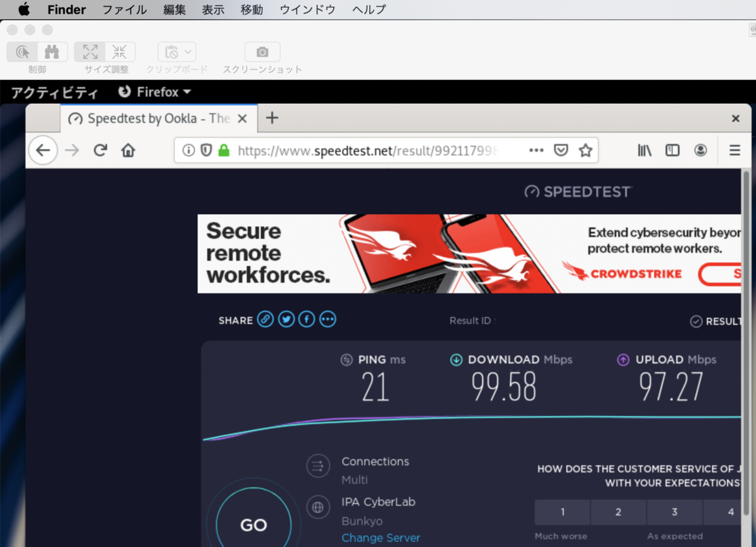
Task: Go to Firefox home page
Action: (129, 150)
